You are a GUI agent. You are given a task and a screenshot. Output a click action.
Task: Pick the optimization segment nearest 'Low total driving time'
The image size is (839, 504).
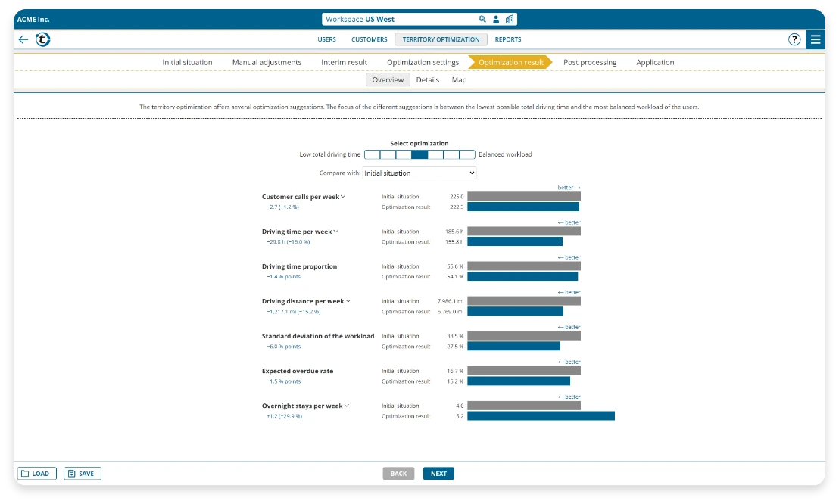(372, 154)
